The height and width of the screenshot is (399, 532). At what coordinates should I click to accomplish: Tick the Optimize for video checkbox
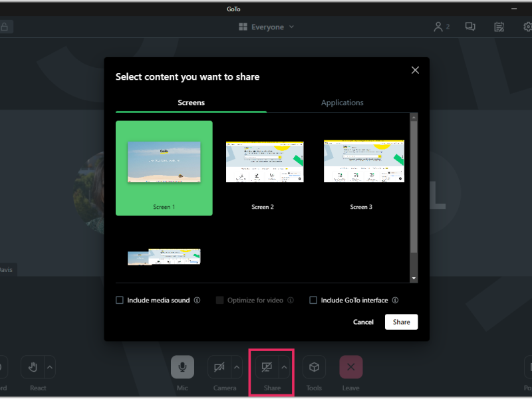220,301
